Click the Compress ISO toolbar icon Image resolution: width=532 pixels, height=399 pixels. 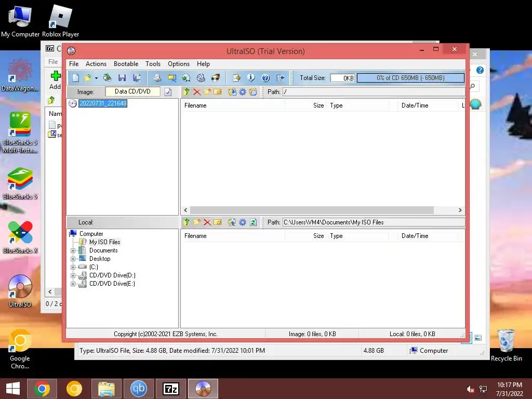tap(172, 78)
